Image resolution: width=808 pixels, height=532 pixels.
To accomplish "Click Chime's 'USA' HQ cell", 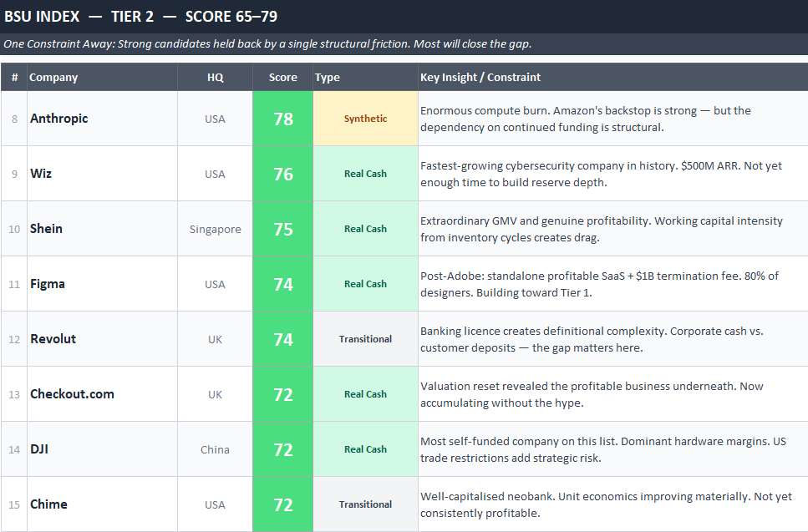I will pyautogui.click(x=215, y=504).
